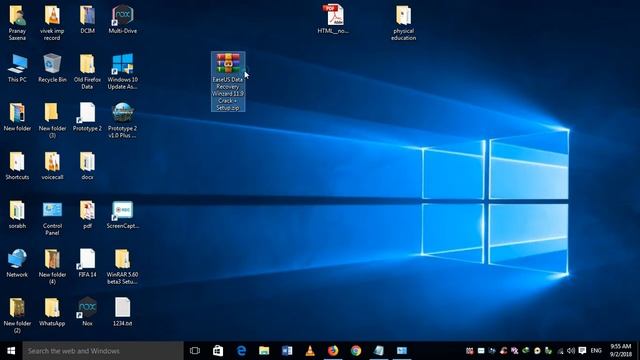
Task: Select the HTML_no... PDF file
Action: click(333, 19)
